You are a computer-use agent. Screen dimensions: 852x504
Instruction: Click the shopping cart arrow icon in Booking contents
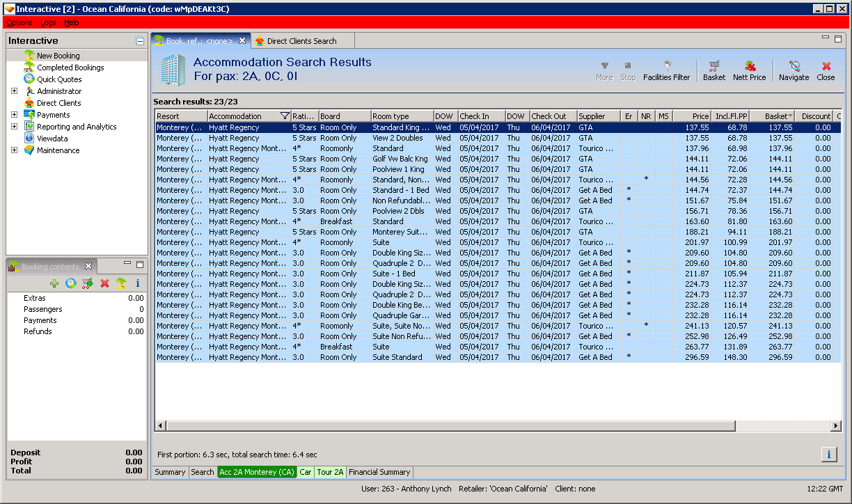click(x=87, y=283)
